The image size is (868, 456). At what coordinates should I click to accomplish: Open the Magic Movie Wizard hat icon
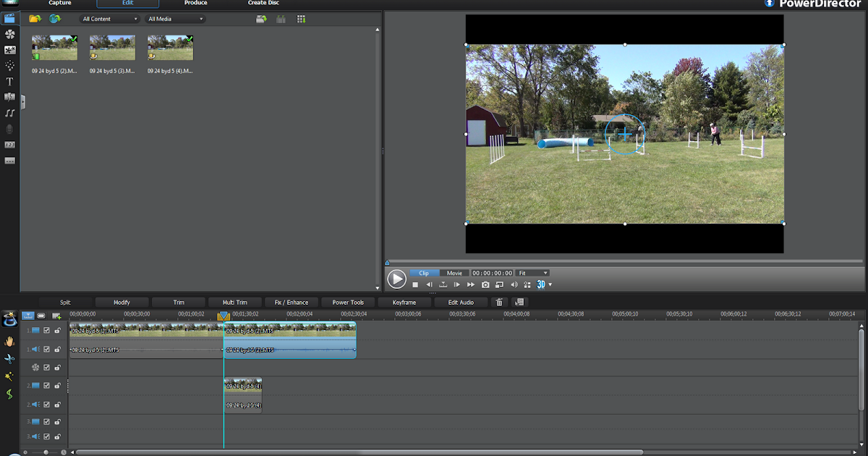tap(10, 319)
